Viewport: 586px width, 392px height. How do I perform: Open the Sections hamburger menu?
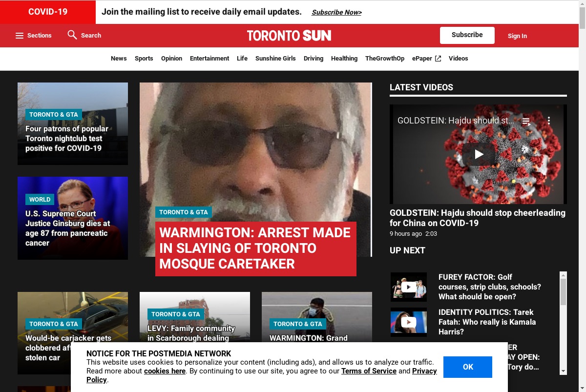(x=33, y=36)
